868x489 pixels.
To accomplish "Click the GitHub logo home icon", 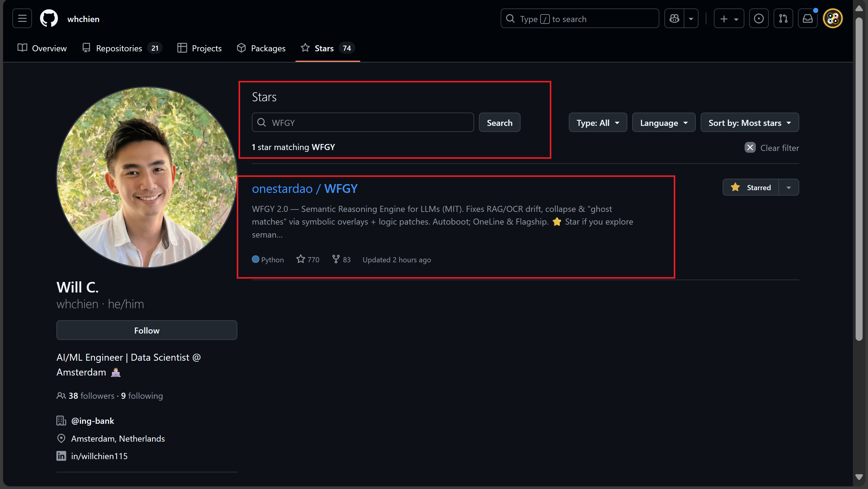I will (49, 18).
